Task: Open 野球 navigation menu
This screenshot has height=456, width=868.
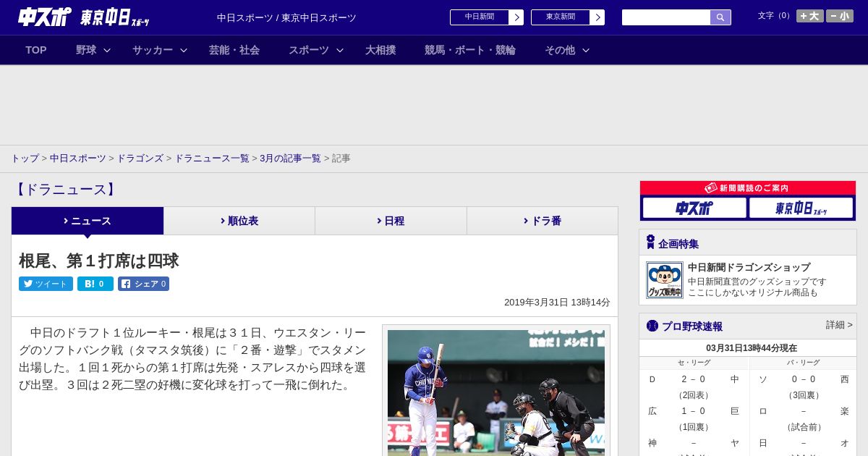Action: coord(86,50)
